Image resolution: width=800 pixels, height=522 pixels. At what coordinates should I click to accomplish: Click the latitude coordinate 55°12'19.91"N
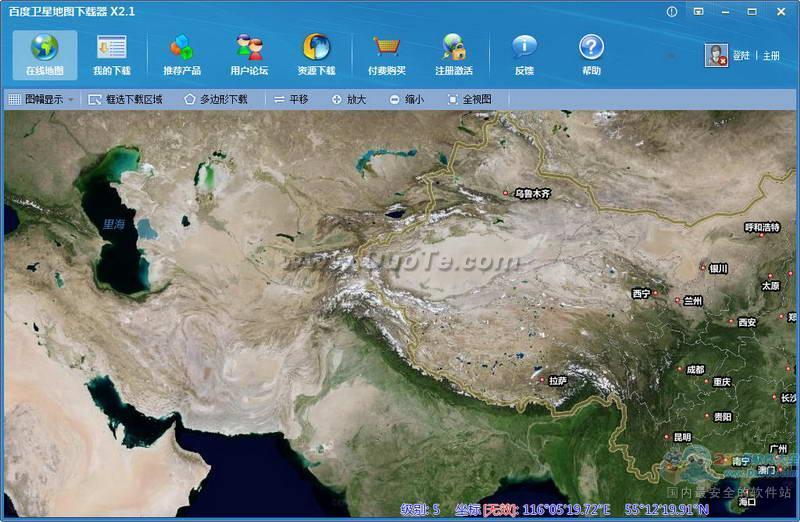pyautogui.click(x=667, y=509)
